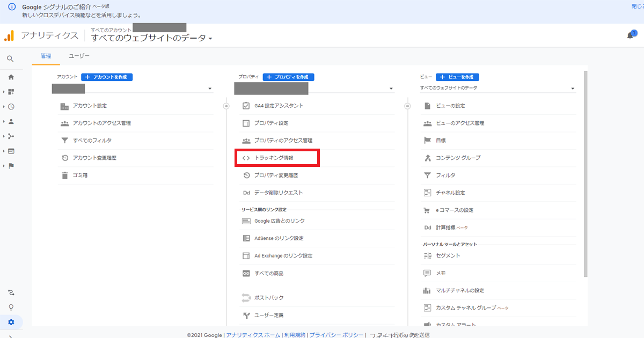Click the トラッキング情報 code brackets icon
The image size is (644, 338).
[x=246, y=158]
